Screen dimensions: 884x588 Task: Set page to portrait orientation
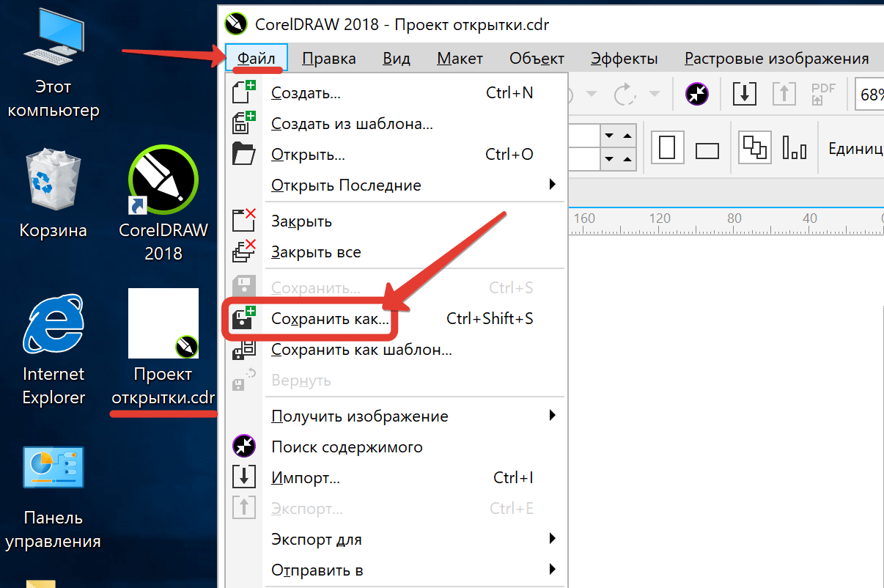coord(667,149)
